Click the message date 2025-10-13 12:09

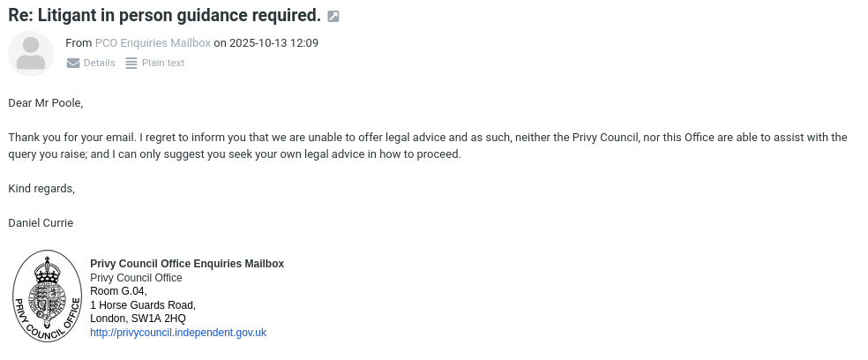273,42
